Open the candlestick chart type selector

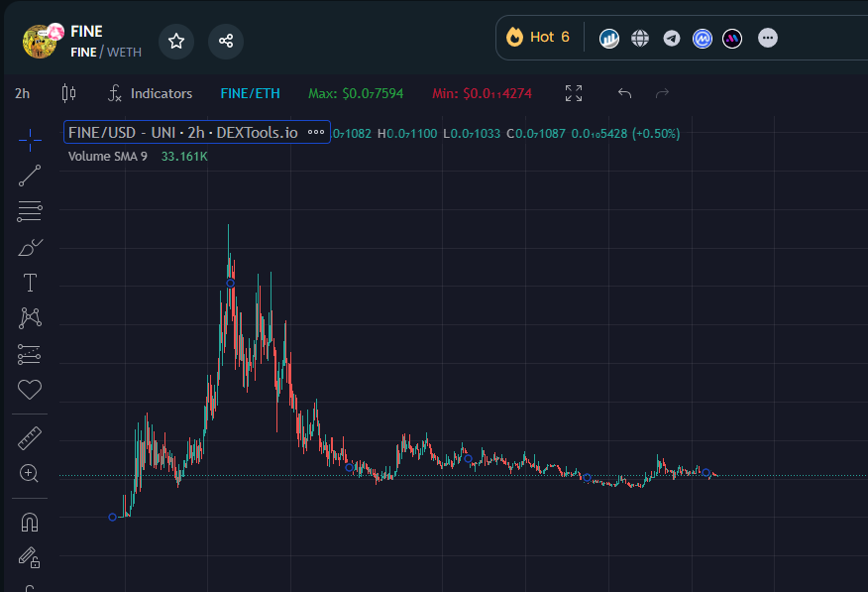point(68,93)
